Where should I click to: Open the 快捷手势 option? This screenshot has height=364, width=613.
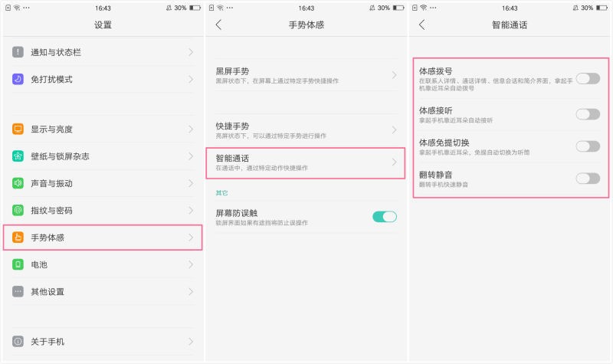pos(306,130)
